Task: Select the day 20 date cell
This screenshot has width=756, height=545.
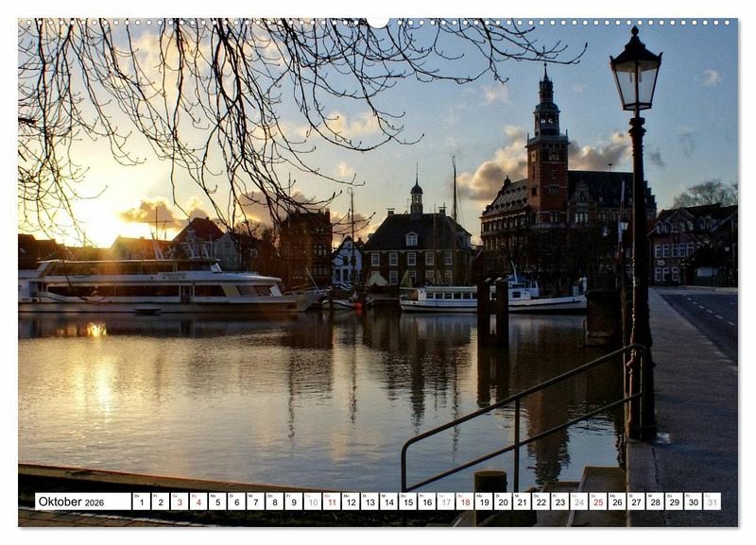Action: (504, 502)
